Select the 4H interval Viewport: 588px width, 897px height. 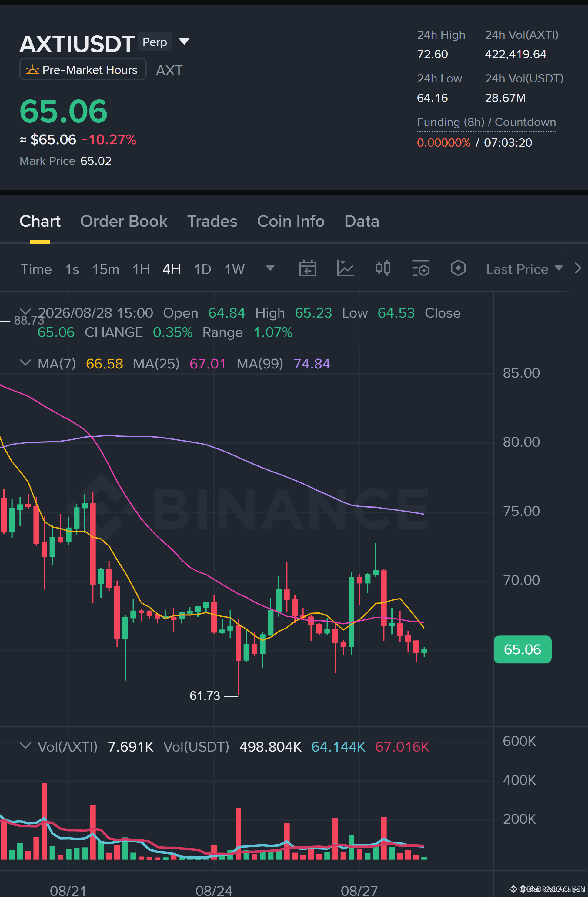pyautogui.click(x=172, y=269)
